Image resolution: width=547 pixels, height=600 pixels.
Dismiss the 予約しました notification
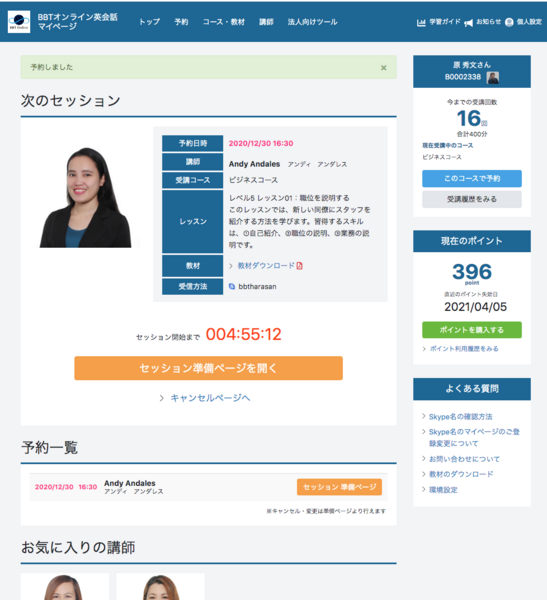pyautogui.click(x=384, y=68)
